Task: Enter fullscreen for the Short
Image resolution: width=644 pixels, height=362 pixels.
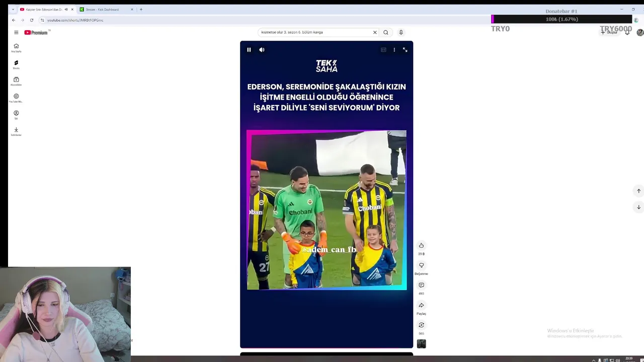Action: 405,50
